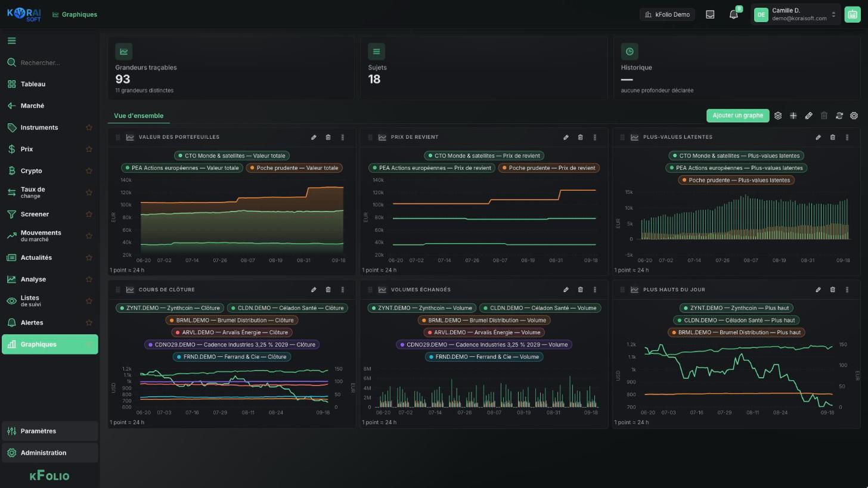
Task: Open Administration
Action: pyautogui.click(x=50, y=453)
